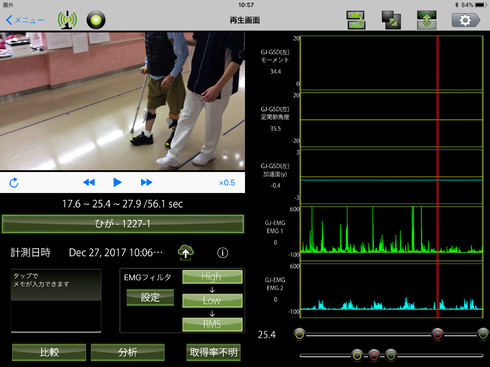The width and height of the screenshot is (490, 367).
Task: Tap the 取得率不明 button
Action: [x=213, y=352]
